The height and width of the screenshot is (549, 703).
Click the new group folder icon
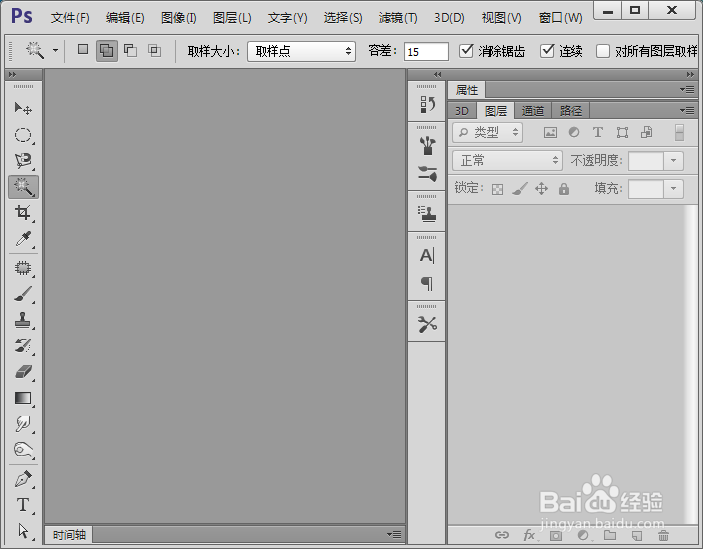pos(610,535)
